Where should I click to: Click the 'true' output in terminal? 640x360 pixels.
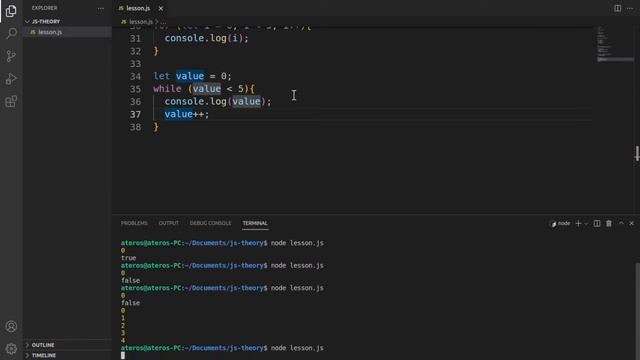click(129, 258)
